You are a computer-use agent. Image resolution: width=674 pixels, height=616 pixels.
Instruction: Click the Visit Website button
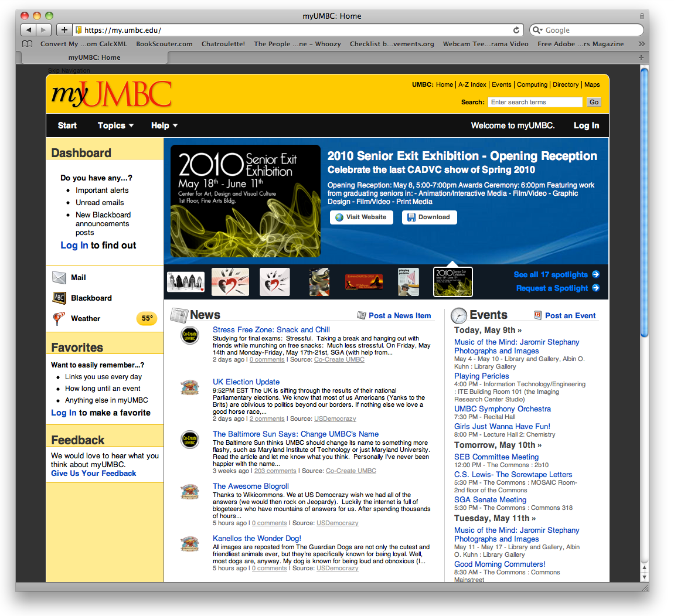click(x=362, y=217)
